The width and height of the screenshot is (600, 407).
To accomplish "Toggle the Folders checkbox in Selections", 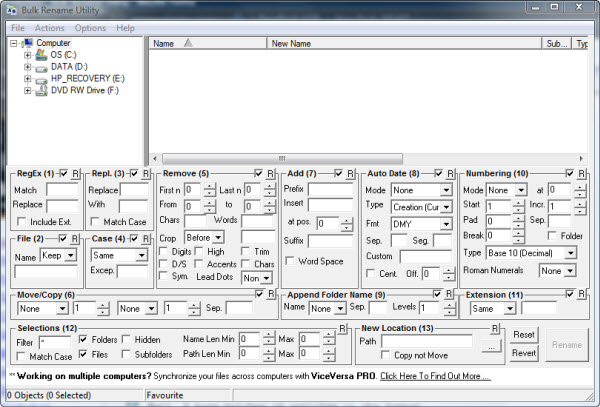I will coord(83,339).
